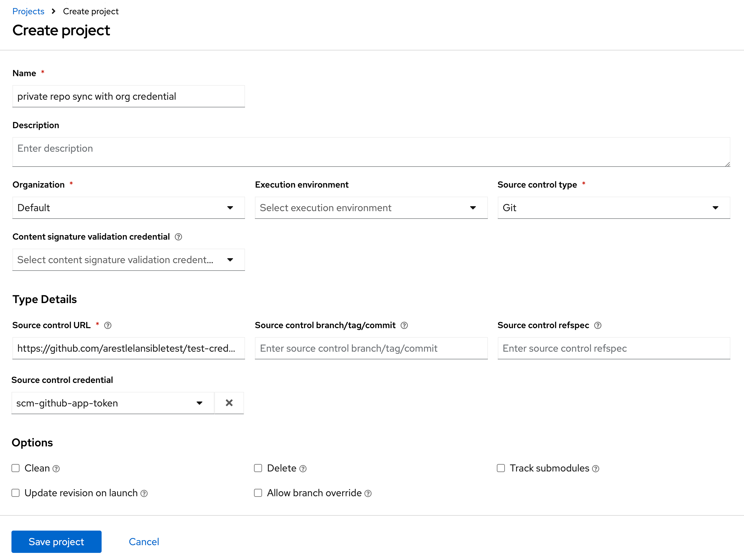The height and width of the screenshot is (560, 744).
Task: Clear the scm-github-app-token credential selection
Action: coord(229,403)
